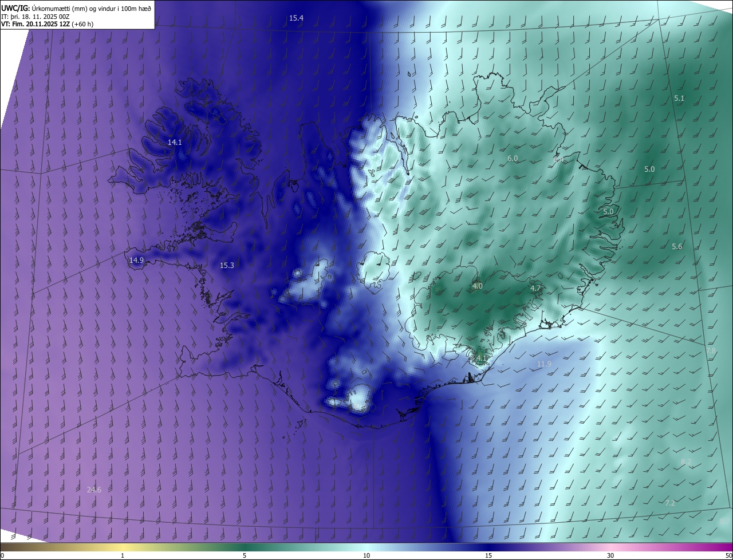Image resolution: width=733 pixels, height=560 pixels.
Task: Click the 5.6 value label
Action: pos(677,246)
